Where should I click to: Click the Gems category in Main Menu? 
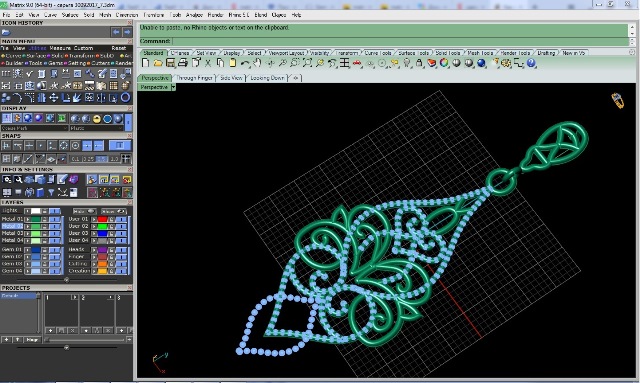pos(54,63)
